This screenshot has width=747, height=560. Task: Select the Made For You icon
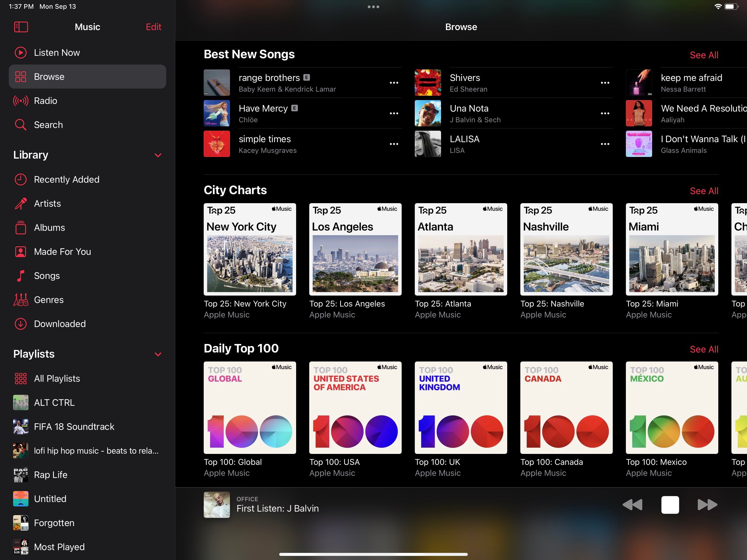[21, 252]
